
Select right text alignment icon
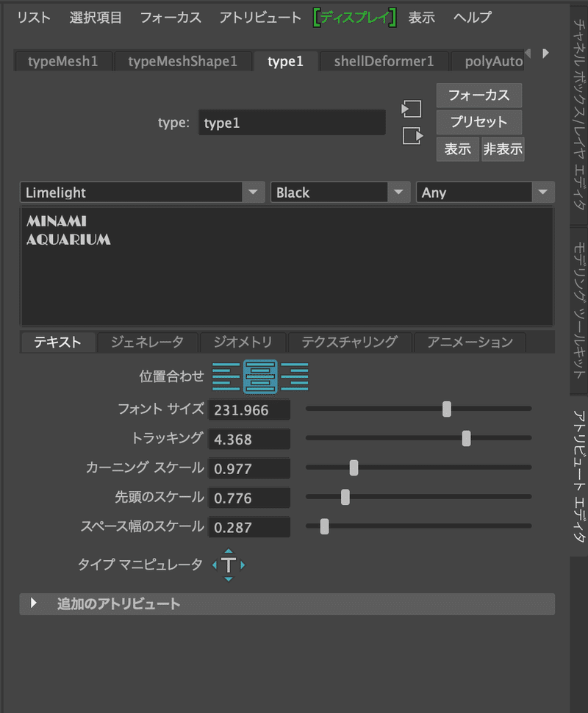click(295, 376)
